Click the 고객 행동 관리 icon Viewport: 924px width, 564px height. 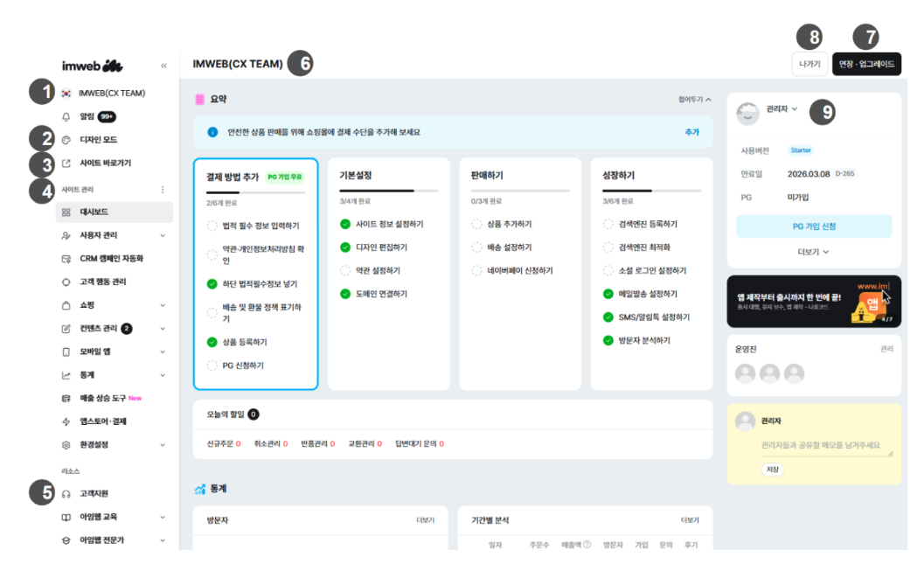pos(66,282)
